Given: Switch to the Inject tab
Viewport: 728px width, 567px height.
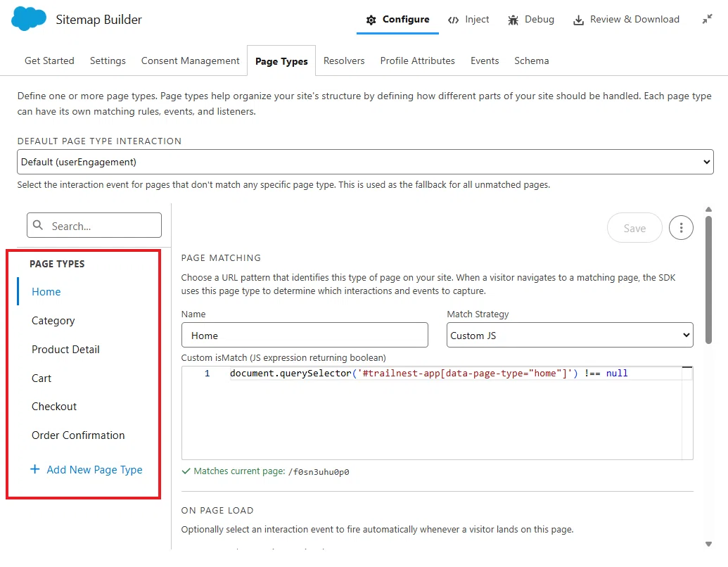Looking at the screenshot, I should (468, 20).
